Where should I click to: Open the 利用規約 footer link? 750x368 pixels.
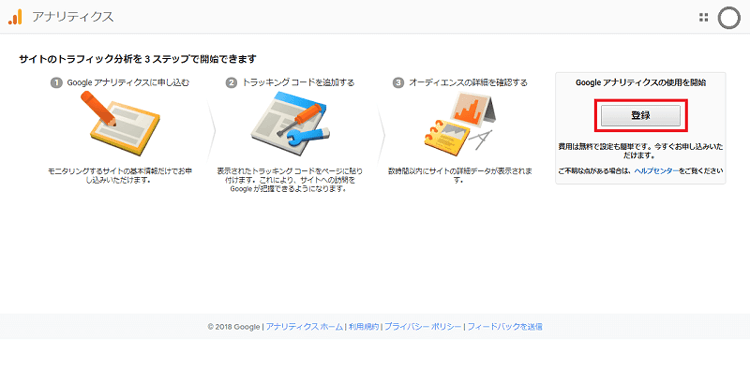[364, 327]
